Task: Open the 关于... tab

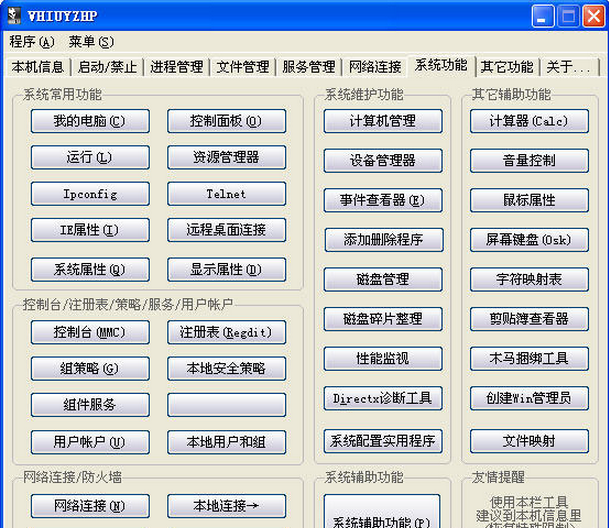Action: (569, 67)
